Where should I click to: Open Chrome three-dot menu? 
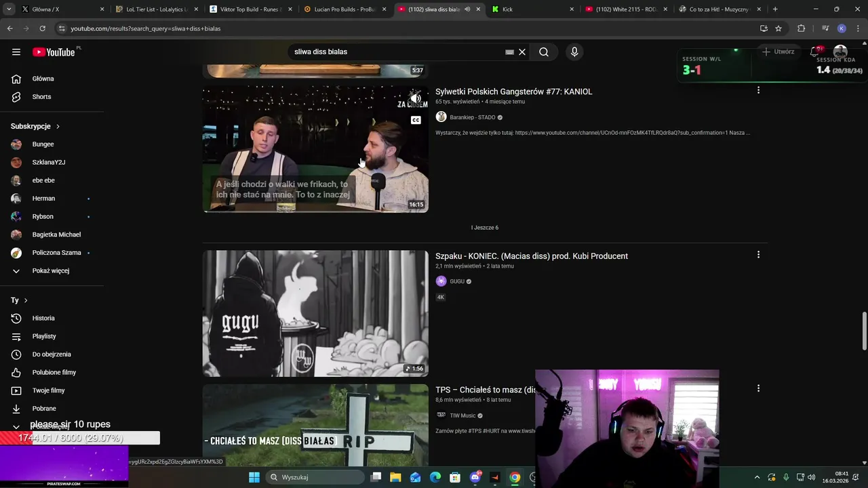tap(859, 28)
